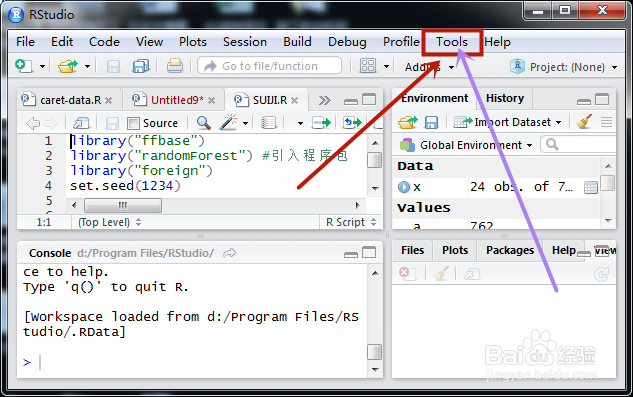This screenshot has width=633, height=397.
Task: Close the Untitled9* tab
Action: (x=212, y=101)
